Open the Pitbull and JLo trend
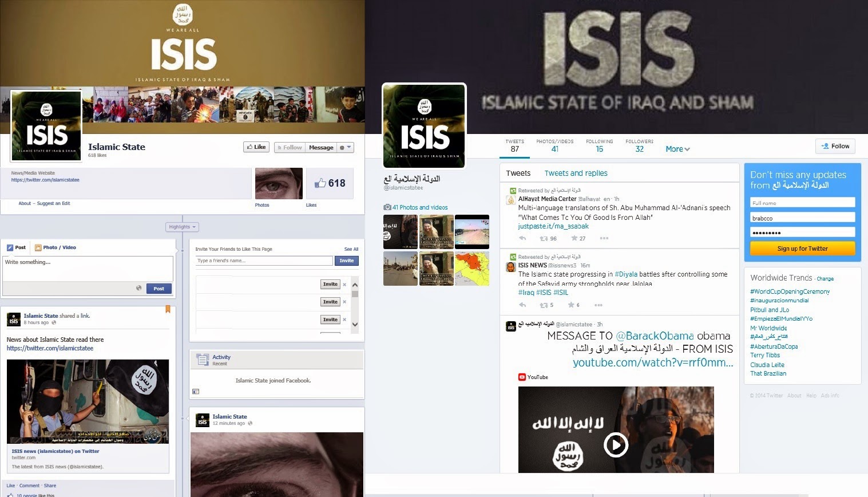This screenshot has height=497, width=868. (x=770, y=310)
